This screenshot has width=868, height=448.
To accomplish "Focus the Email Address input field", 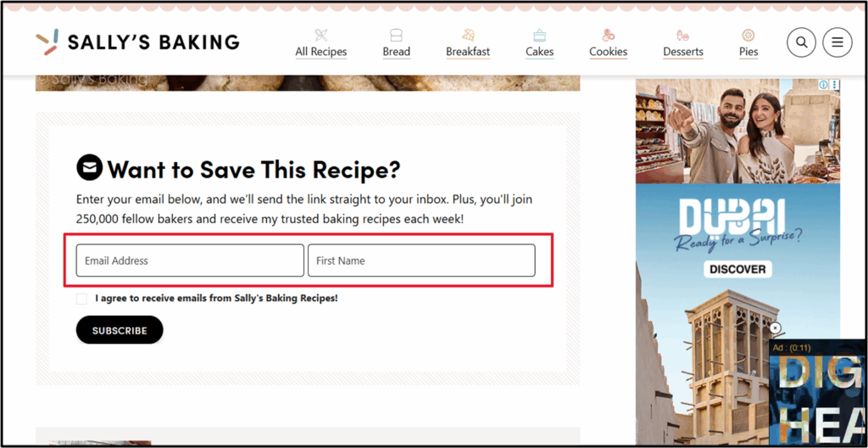I will pos(190,260).
